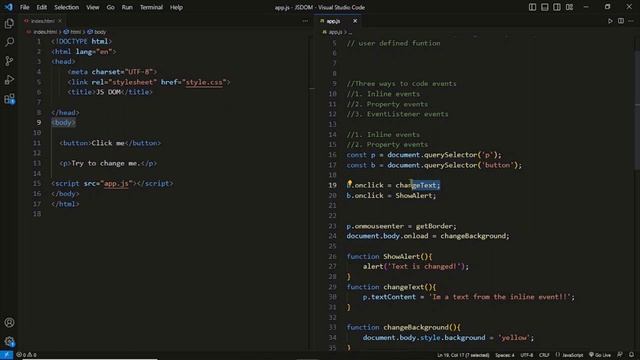Click 'Try to change me.' paragraph text

pos(105,163)
